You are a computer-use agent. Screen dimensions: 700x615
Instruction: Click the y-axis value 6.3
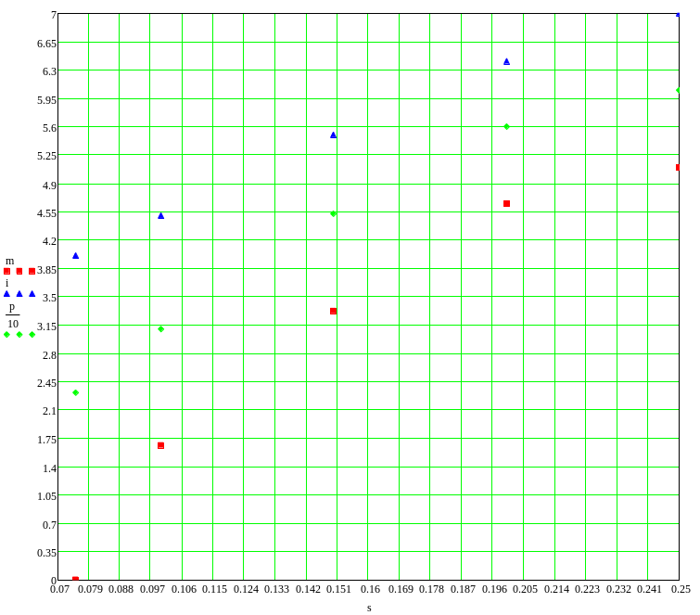tap(49, 71)
